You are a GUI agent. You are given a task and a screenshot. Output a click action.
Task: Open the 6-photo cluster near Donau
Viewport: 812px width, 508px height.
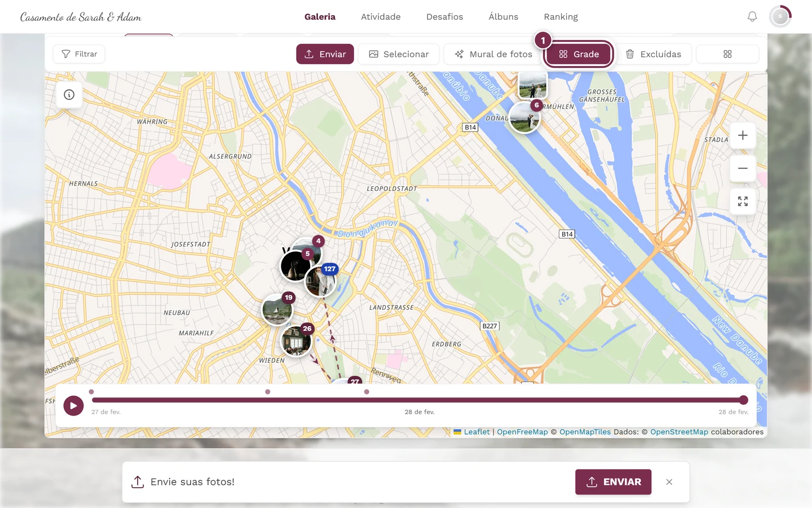point(524,117)
